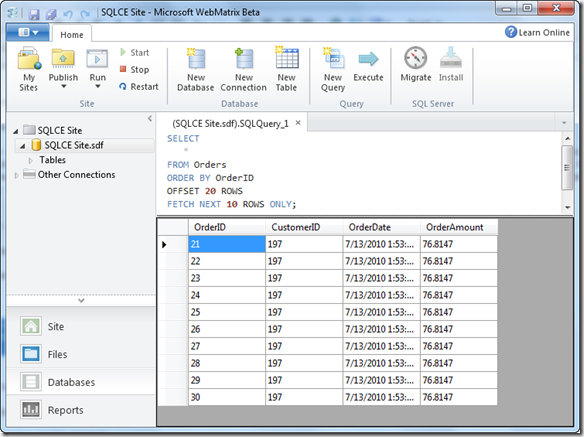584x437 pixels.
Task: Select OrderID cell 25
Action: (x=226, y=312)
